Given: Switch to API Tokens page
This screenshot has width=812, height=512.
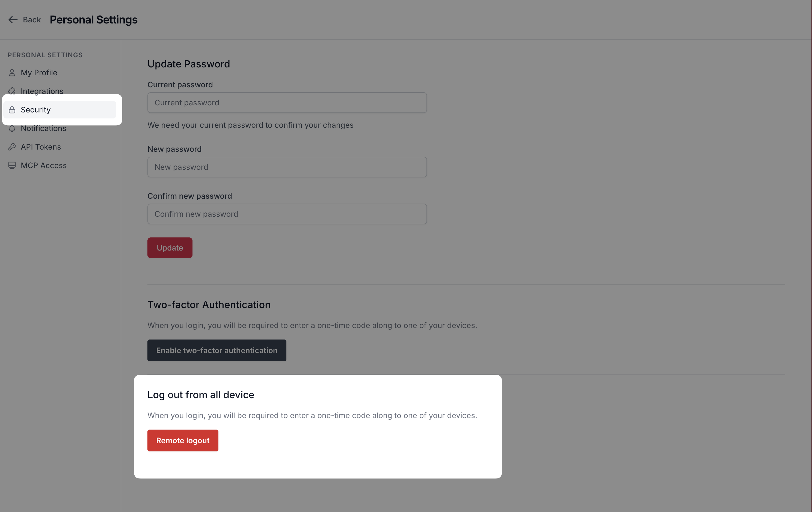Looking at the screenshot, I should point(41,147).
